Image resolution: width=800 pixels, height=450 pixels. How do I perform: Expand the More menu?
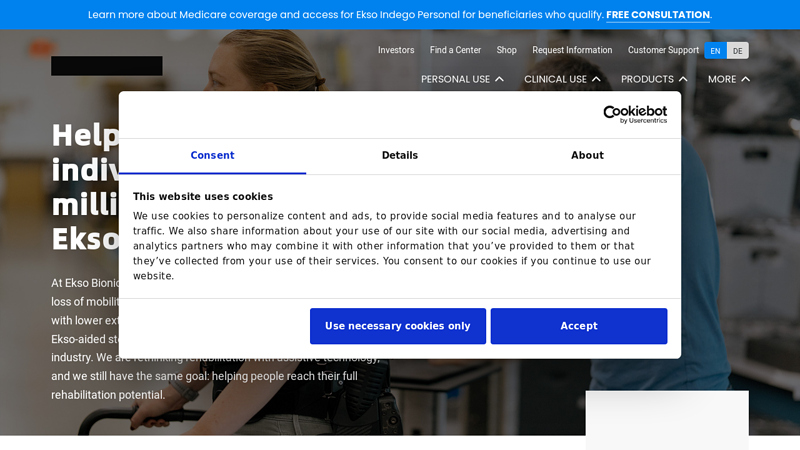728,79
